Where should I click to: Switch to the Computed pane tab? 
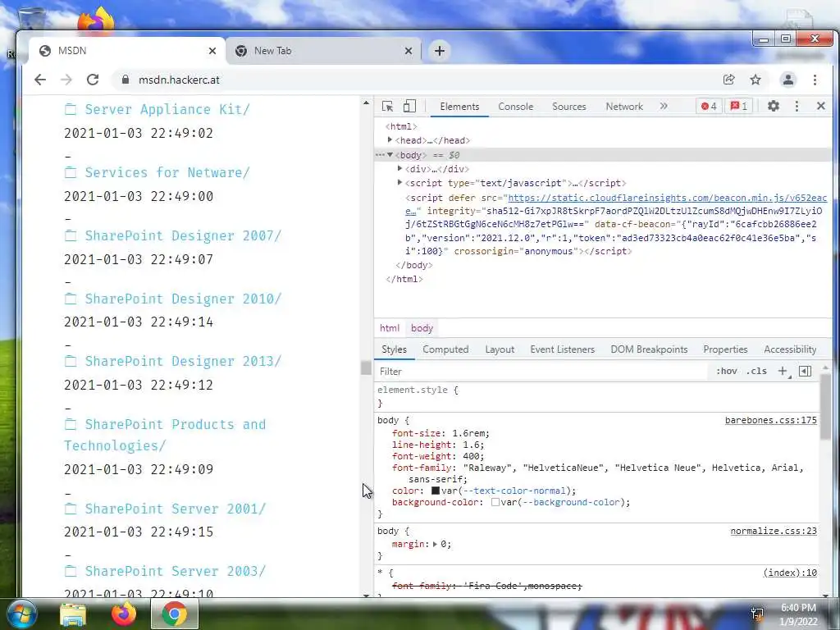click(x=445, y=349)
